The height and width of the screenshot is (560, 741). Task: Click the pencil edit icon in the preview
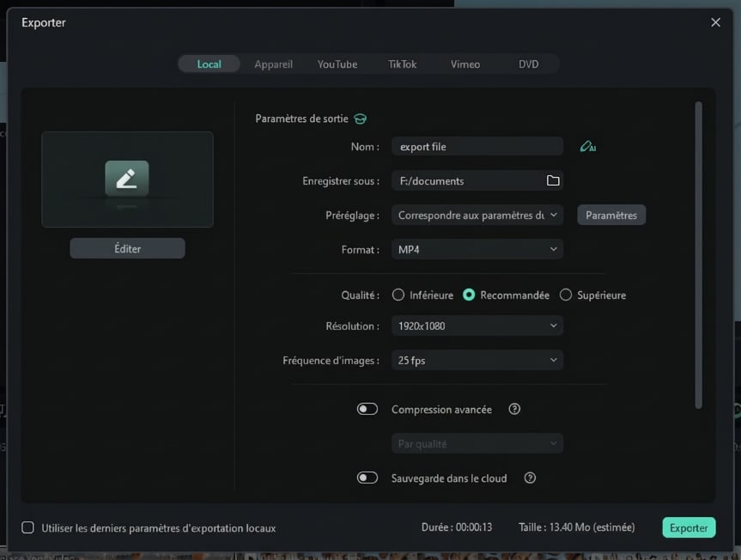tap(127, 179)
